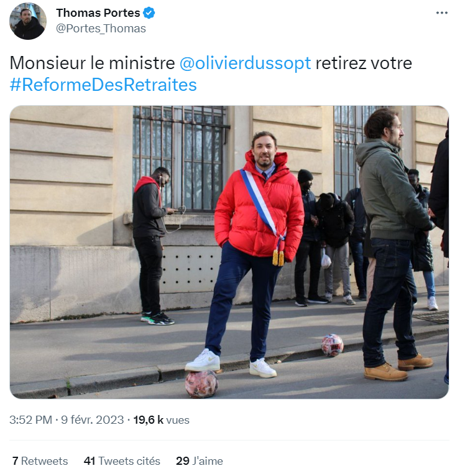
Task: Open the @olivierdussopt mention
Action: 245,63
